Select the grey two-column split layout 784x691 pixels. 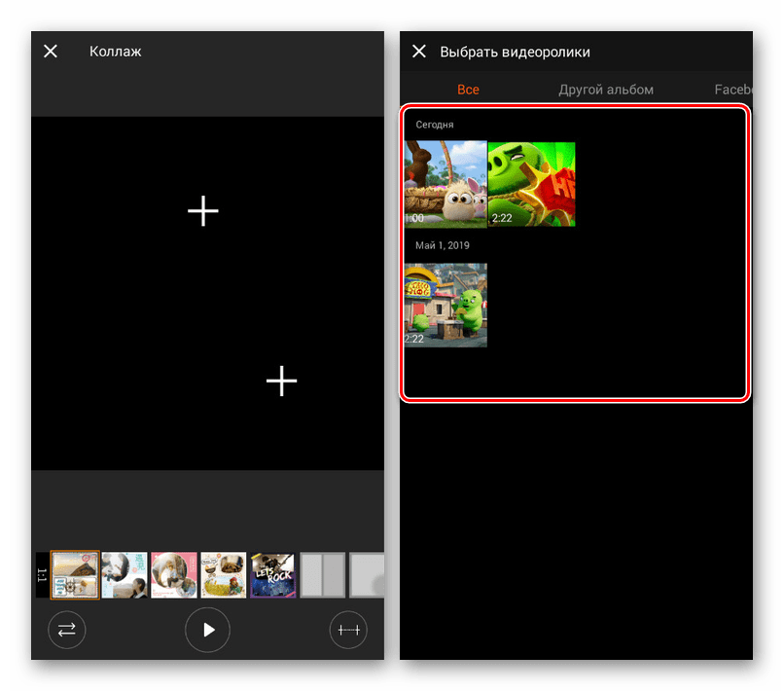click(323, 575)
